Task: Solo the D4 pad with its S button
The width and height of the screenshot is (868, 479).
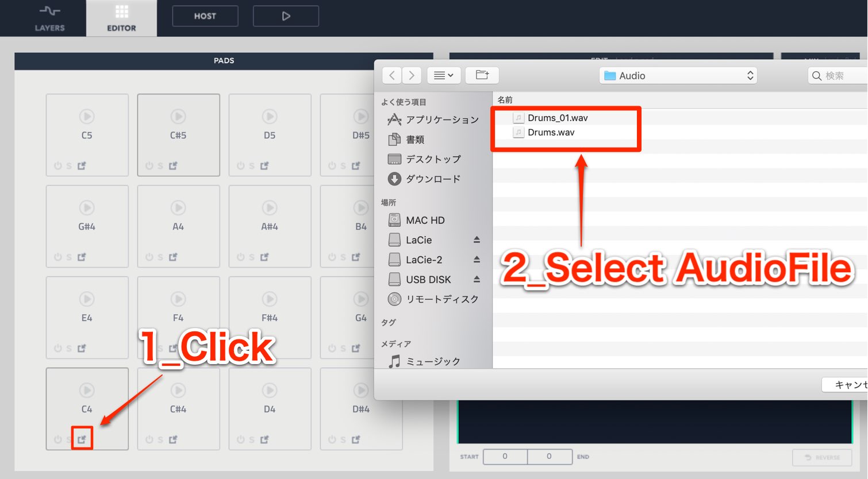Action: click(x=252, y=440)
